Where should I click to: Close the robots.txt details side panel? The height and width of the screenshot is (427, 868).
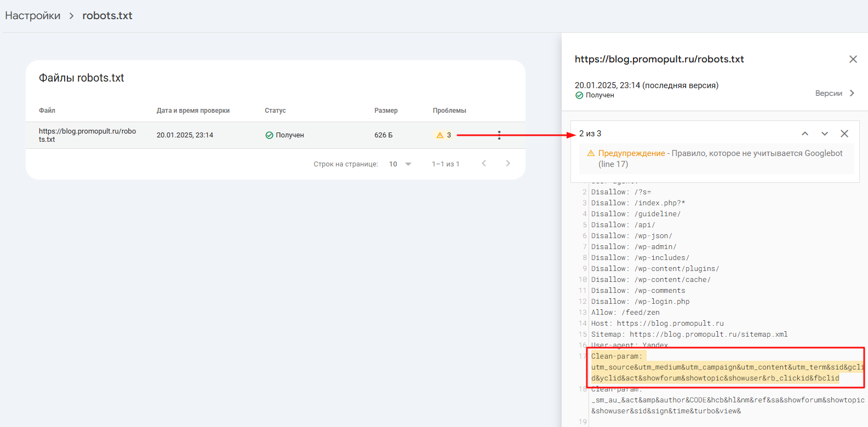pos(853,59)
